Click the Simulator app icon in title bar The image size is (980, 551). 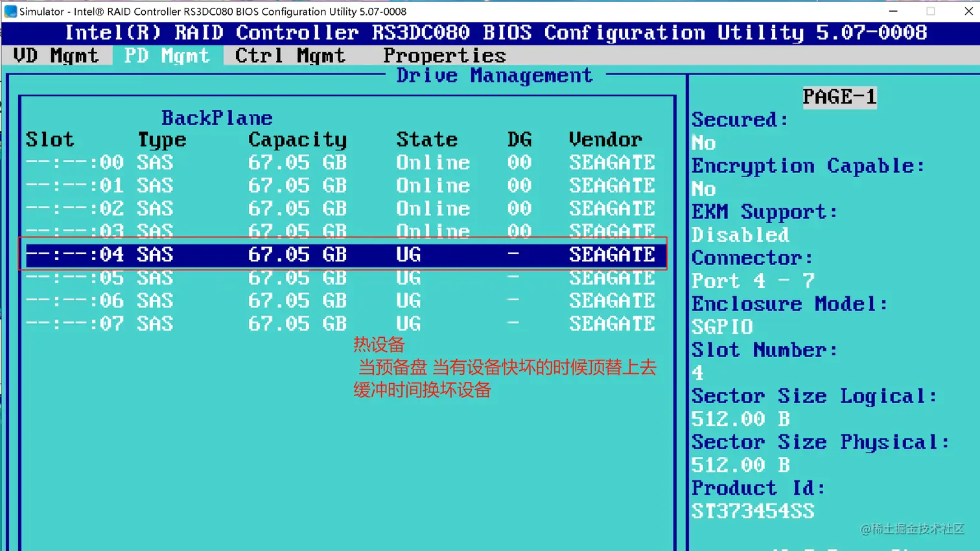[x=10, y=11]
